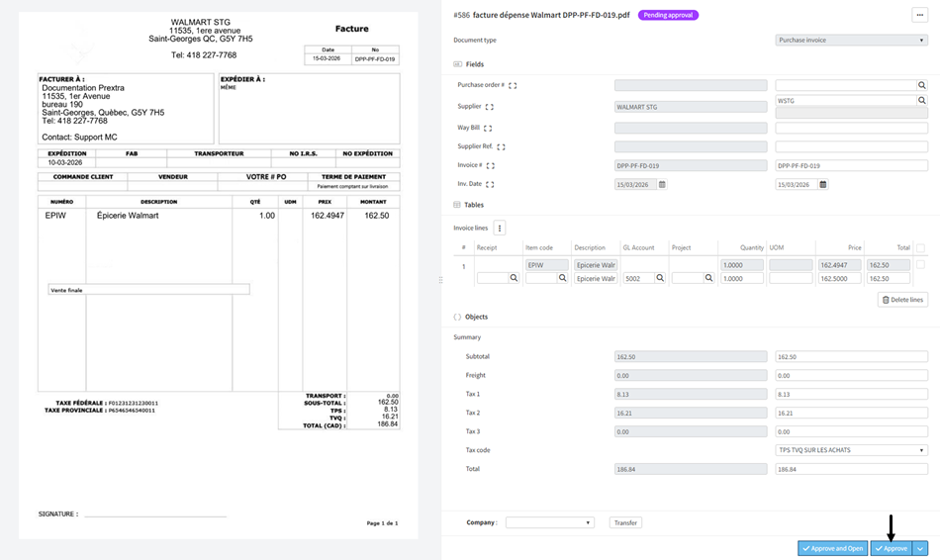Click the capture-region icon beside Purchase order #

click(513, 85)
